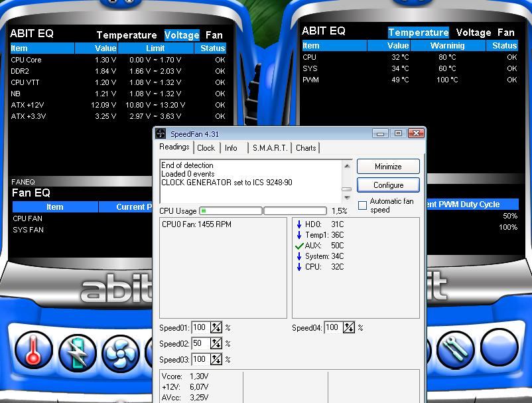
Task: Click the Minimize button in SpeedFan
Action: [388, 167]
